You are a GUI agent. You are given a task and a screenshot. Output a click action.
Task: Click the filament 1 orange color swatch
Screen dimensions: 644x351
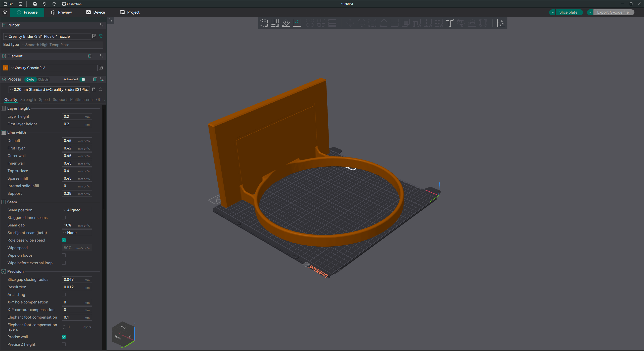(x=6, y=68)
